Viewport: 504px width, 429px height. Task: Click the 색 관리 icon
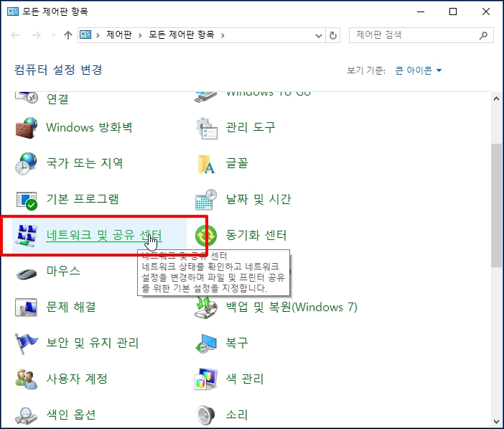pyautogui.click(x=206, y=379)
